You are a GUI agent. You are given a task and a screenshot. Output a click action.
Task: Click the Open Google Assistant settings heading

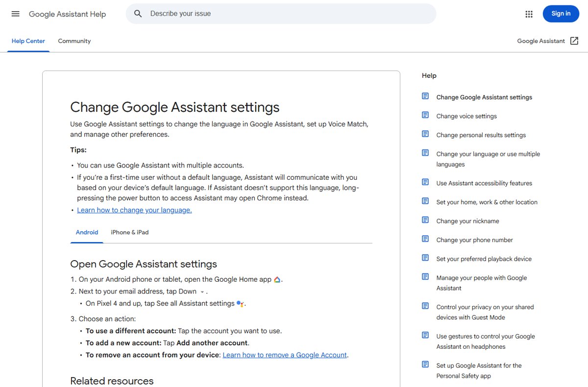point(144,264)
